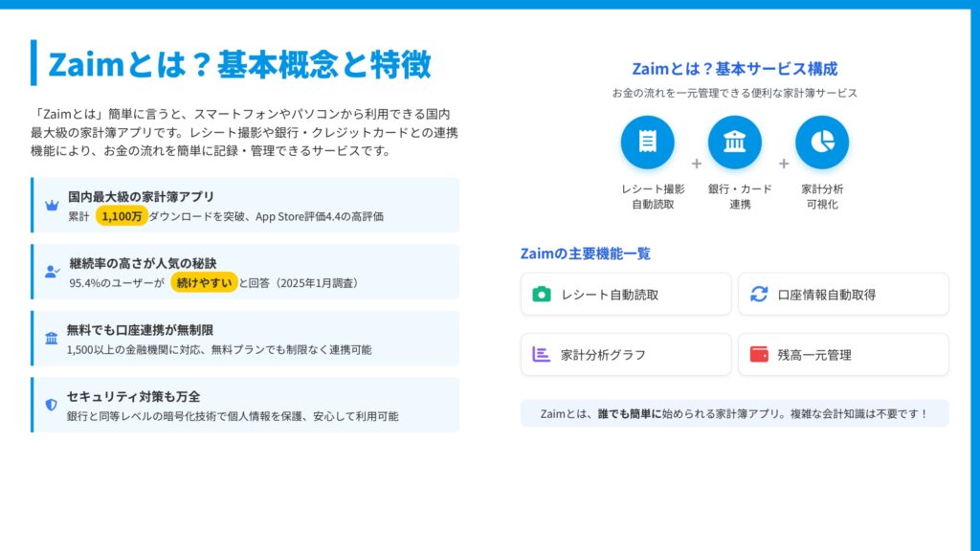Viewport: 980px width, 551px height.
Task: Click the purple bar chart icon
Action: click(x=542, y=354)
